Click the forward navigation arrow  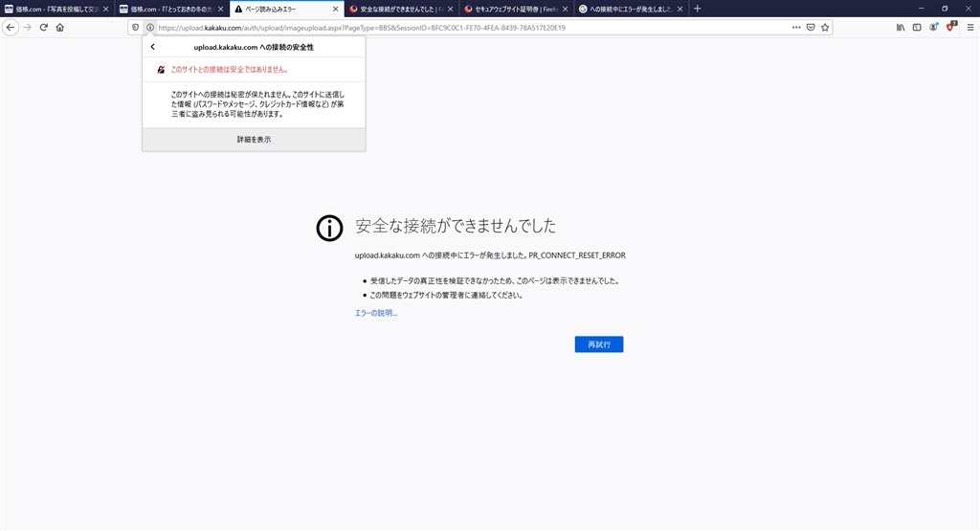(27, 28)
